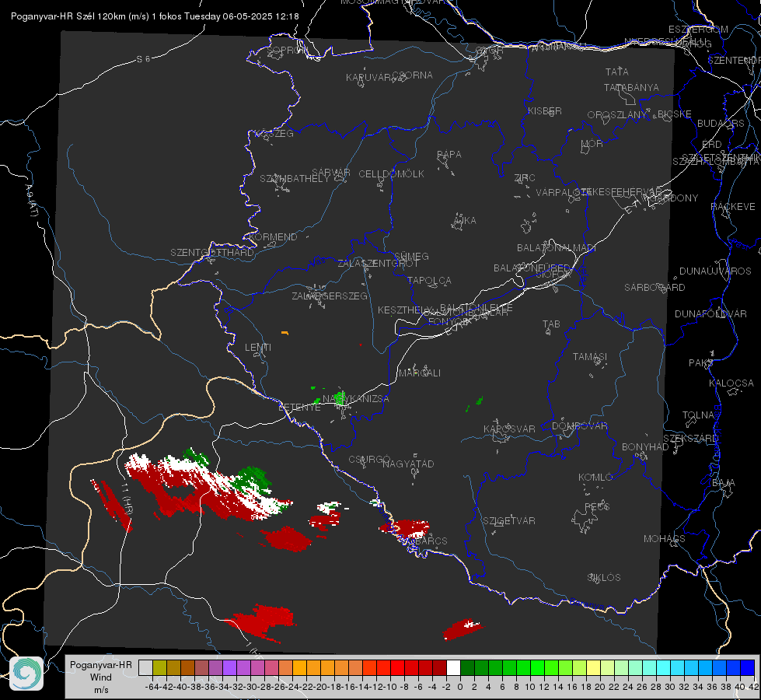
Task: Click the BARCS city label
Action: click(431, 541)
